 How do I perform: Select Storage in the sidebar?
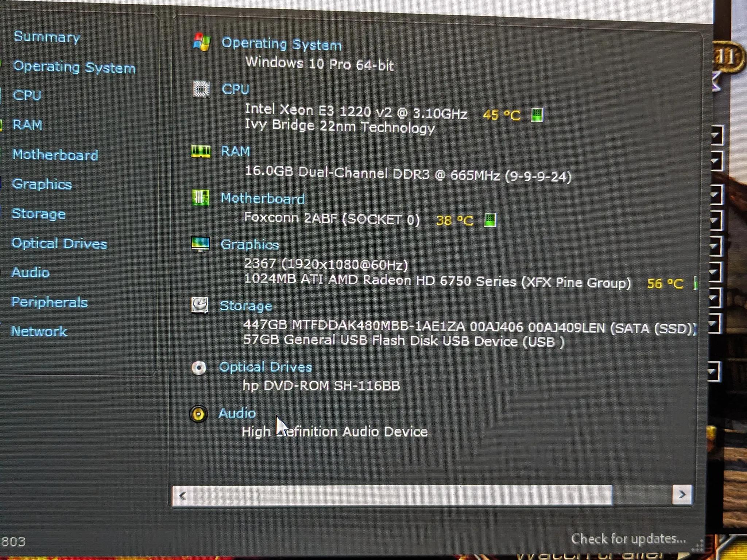click(x=38, y=214)
